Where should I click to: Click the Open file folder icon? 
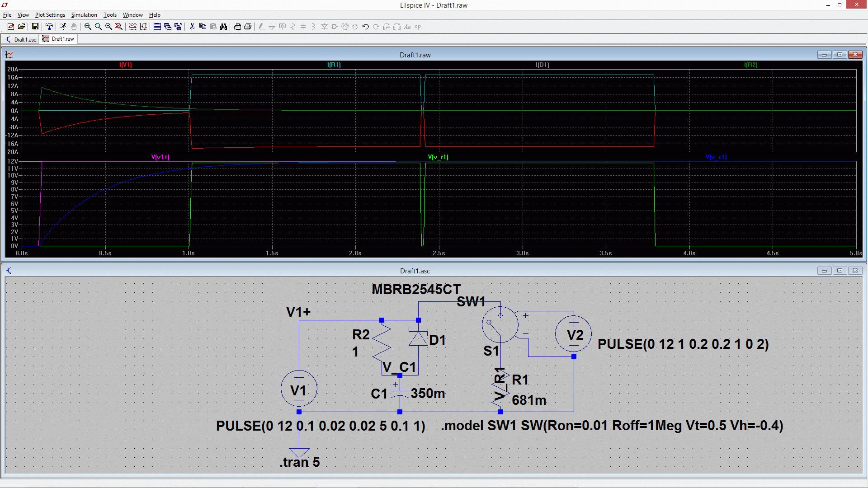click(21, 27)
